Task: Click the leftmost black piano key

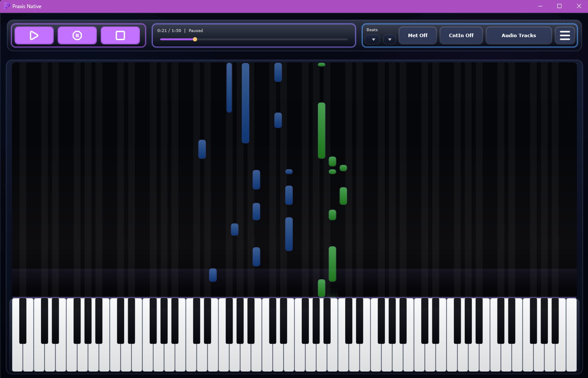Action: [23, 320]
